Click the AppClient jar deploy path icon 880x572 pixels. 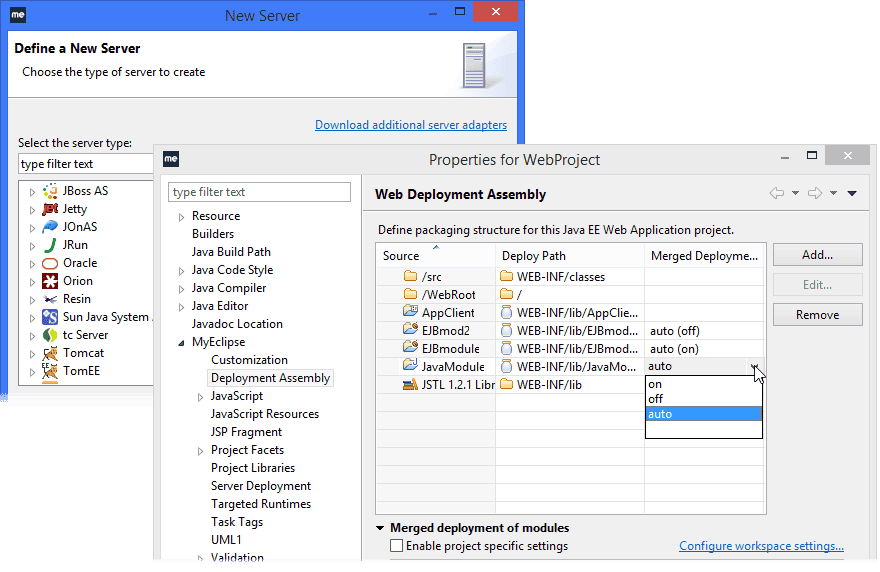click(506, 312)
